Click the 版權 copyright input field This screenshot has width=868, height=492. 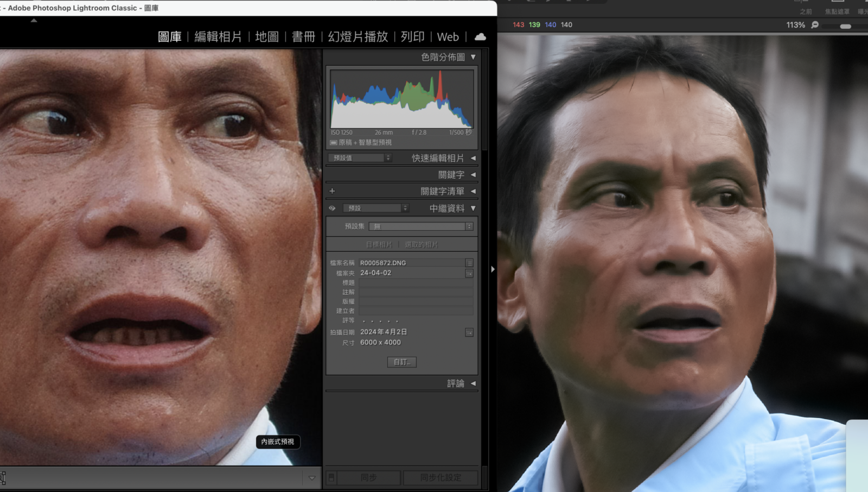(x=416, y=301)
